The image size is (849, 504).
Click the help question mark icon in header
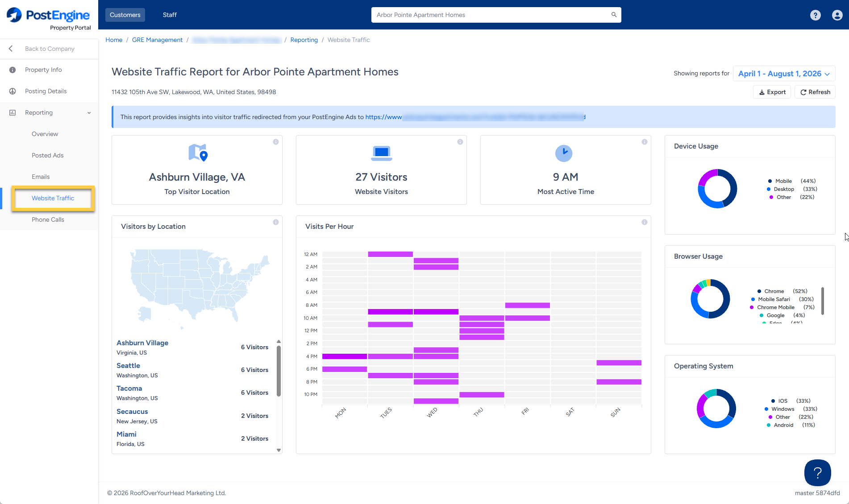tap(815, 15)
